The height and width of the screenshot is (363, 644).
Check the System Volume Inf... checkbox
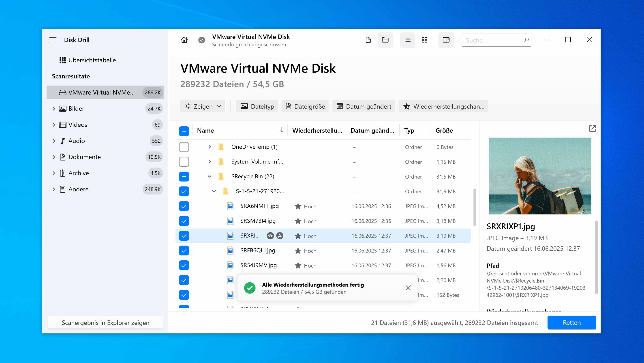click(184, 162)
